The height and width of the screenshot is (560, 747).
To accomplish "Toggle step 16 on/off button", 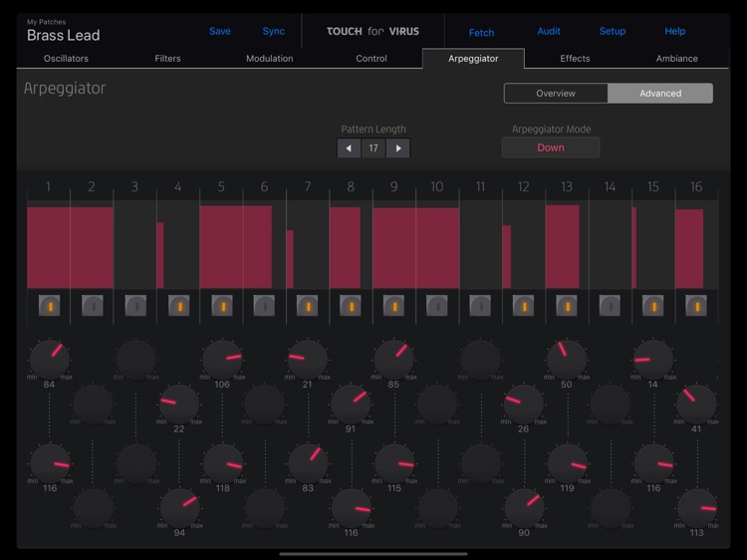I will pos(696,306).
